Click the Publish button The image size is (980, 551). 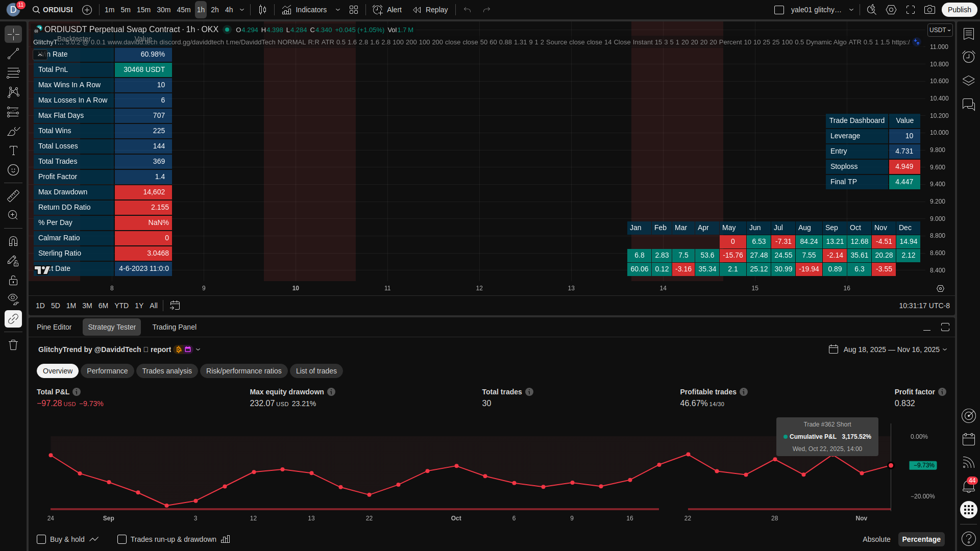point(959,10)
